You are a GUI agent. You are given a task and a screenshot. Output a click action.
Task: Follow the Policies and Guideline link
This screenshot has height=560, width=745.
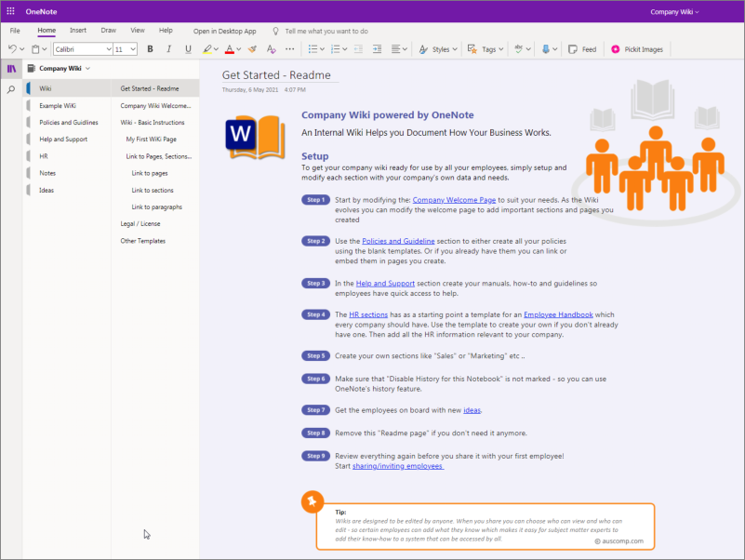(x=398, y=241)
